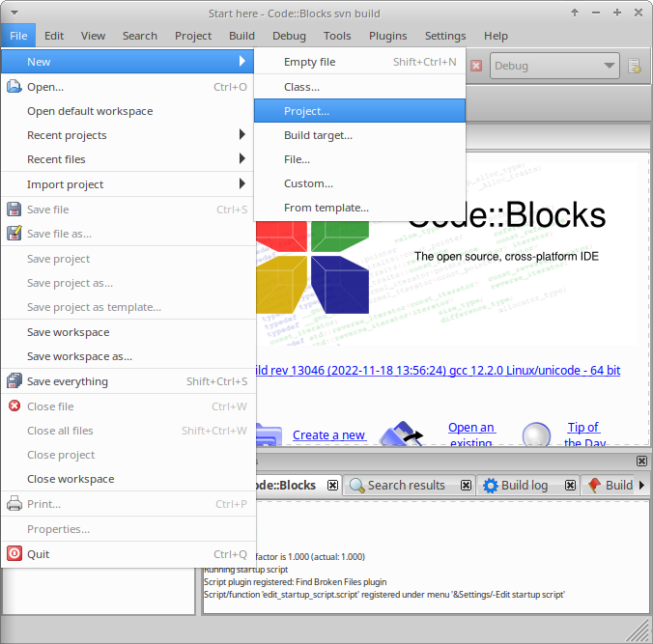Select Save workspace menu item
Viewport: 653px width, 644px height.
point(128,332)
